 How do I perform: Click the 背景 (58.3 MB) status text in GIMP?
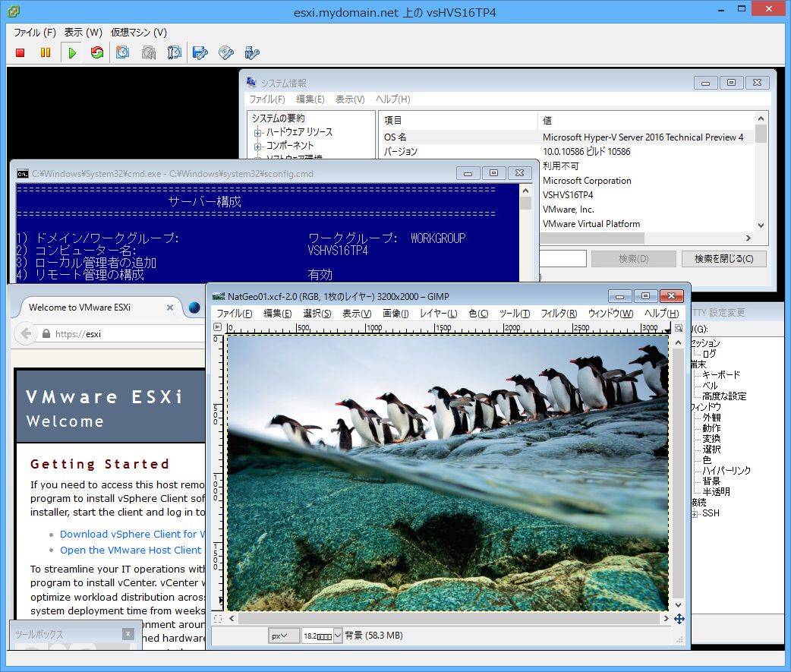click(373, 636)
